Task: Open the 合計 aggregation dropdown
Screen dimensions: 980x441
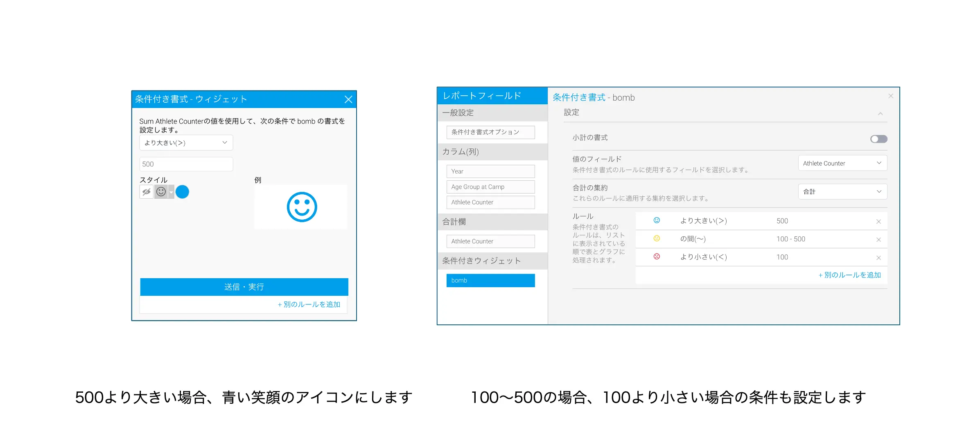Action: click(x=842, y=191)
